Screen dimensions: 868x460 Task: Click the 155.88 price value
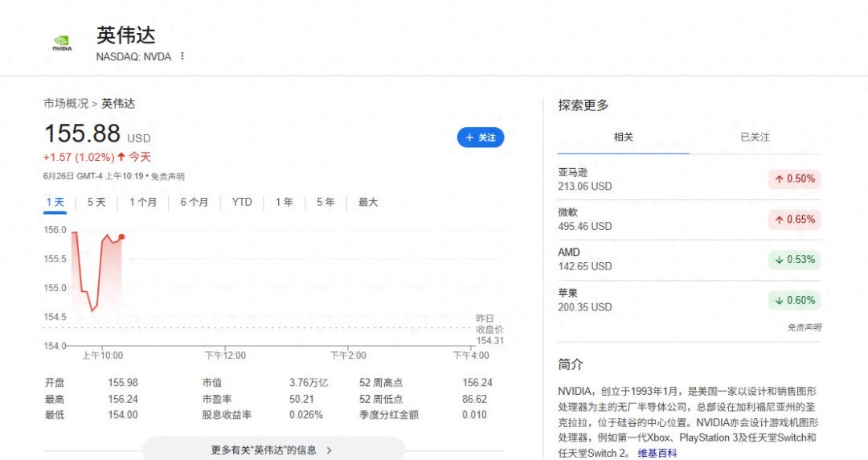click(82, 133)
